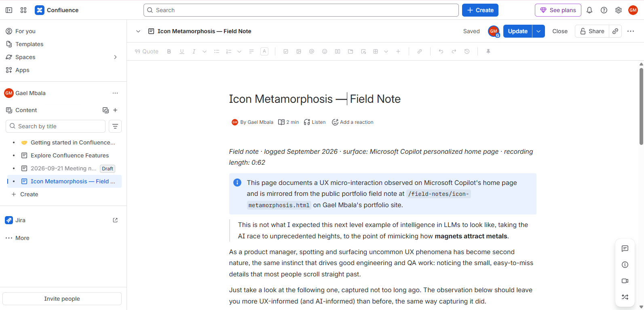Insert an image or file
This screenshot has height=310, width=644.
point(299,51)
